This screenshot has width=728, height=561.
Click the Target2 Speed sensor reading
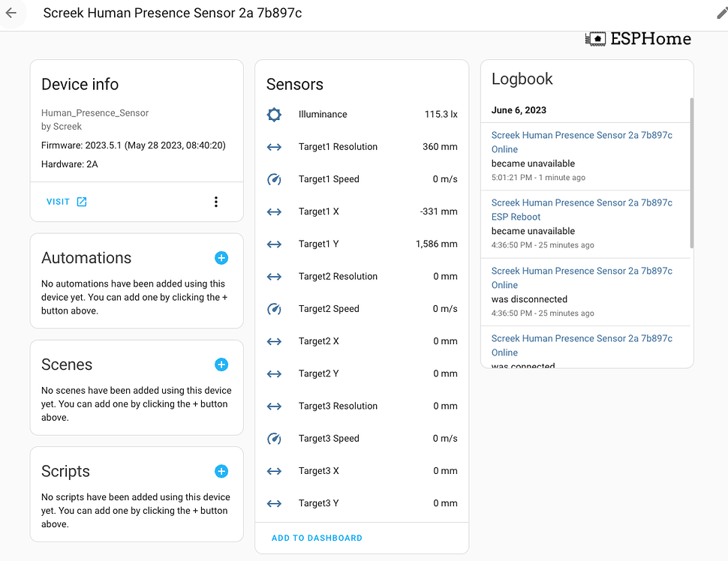tap(445, 308)
